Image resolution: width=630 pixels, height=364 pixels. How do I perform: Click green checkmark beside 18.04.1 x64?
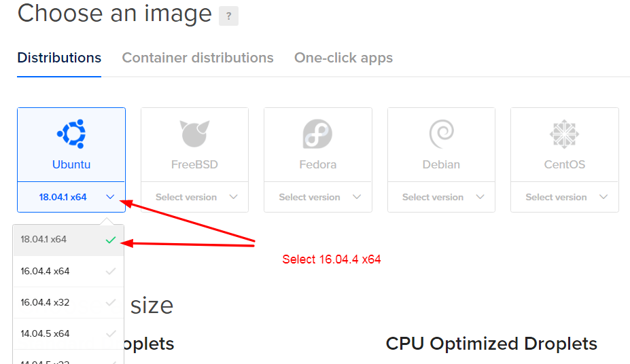tap(111, 240)
